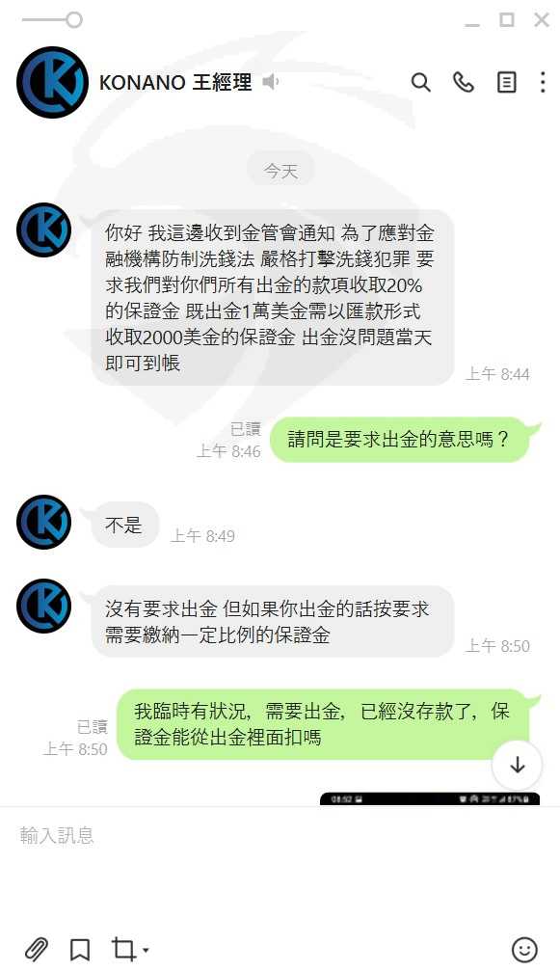Open the chat search magnifier icon
Screen dimensions: 560x972
420,83
